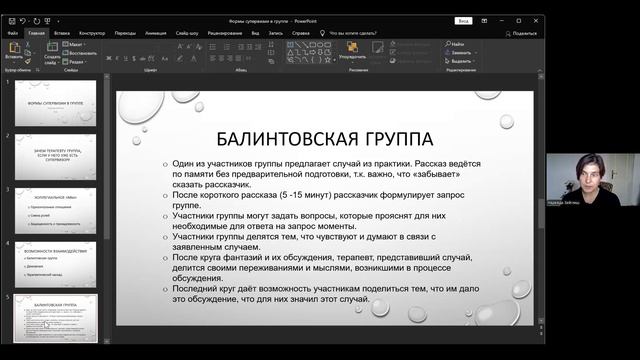Click the Вход sign-in button
Viewport: 640px width, 360px height.
pos(463,21)
